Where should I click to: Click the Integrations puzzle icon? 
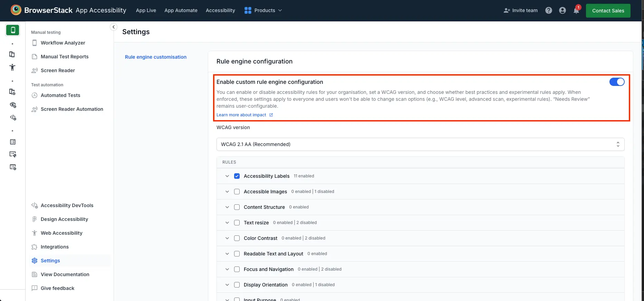coord(35,247)
